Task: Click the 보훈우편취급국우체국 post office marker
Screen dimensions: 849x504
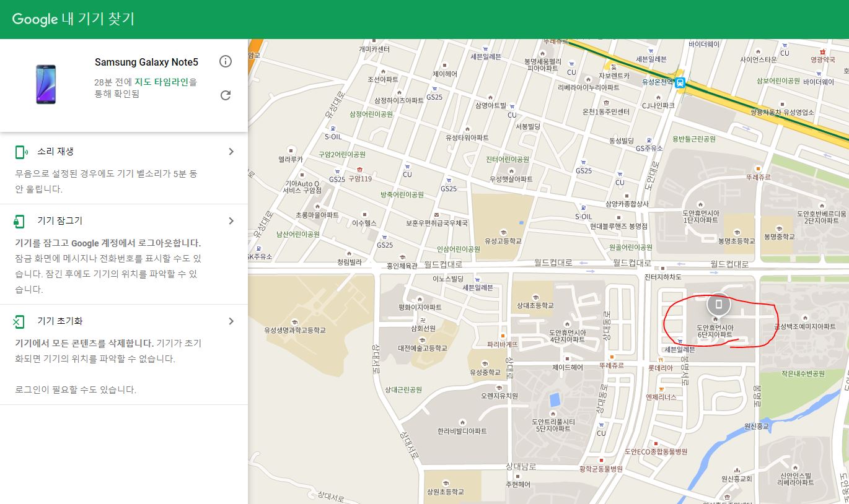Action: (x=437, y=214)
